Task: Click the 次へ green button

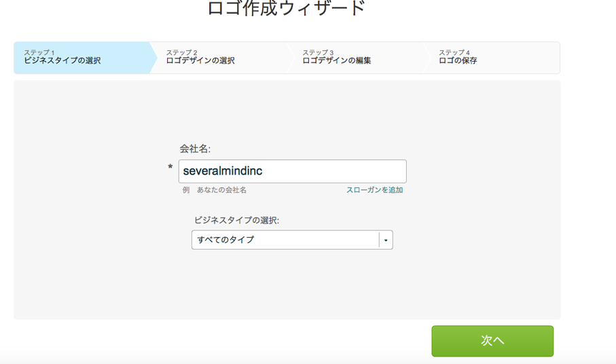Action: 492,341
